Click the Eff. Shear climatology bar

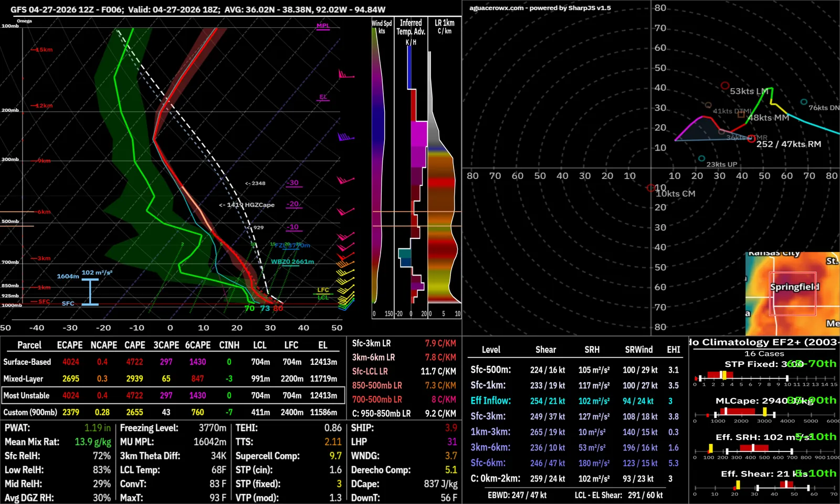[766, 486]
